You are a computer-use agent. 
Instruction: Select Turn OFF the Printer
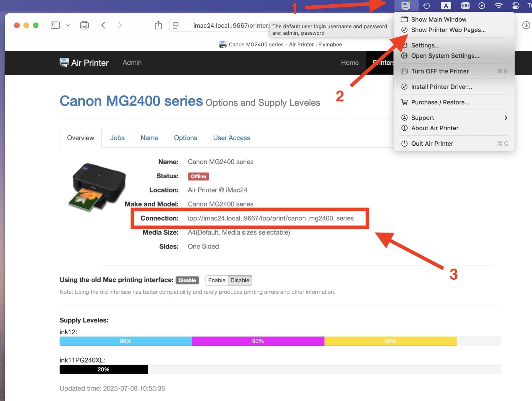[440, 71]
